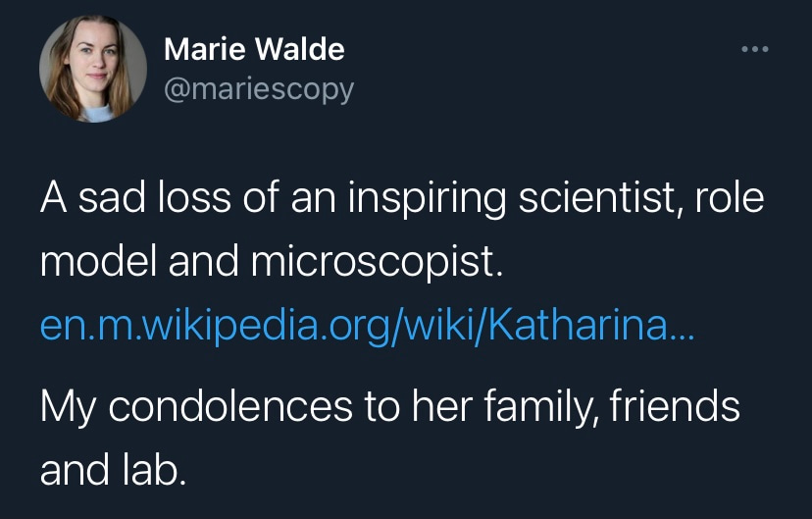Tap the @mariescopy handle
The height and width of the screenshot is (519, 812).
click(x=259, y=88)
